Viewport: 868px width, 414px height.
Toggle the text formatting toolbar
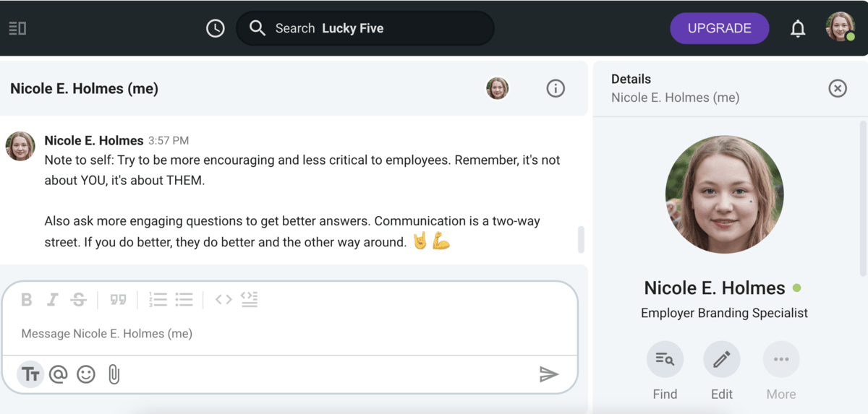point(30,374)
